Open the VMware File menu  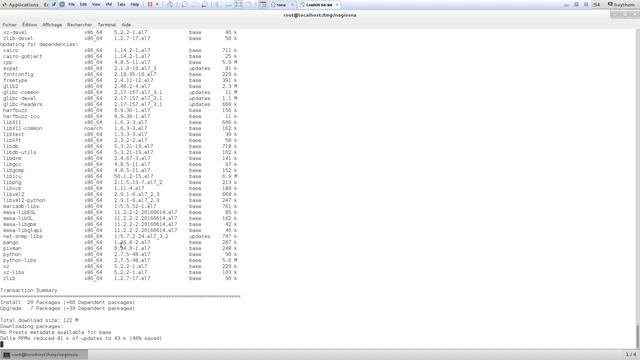(71, 4)
